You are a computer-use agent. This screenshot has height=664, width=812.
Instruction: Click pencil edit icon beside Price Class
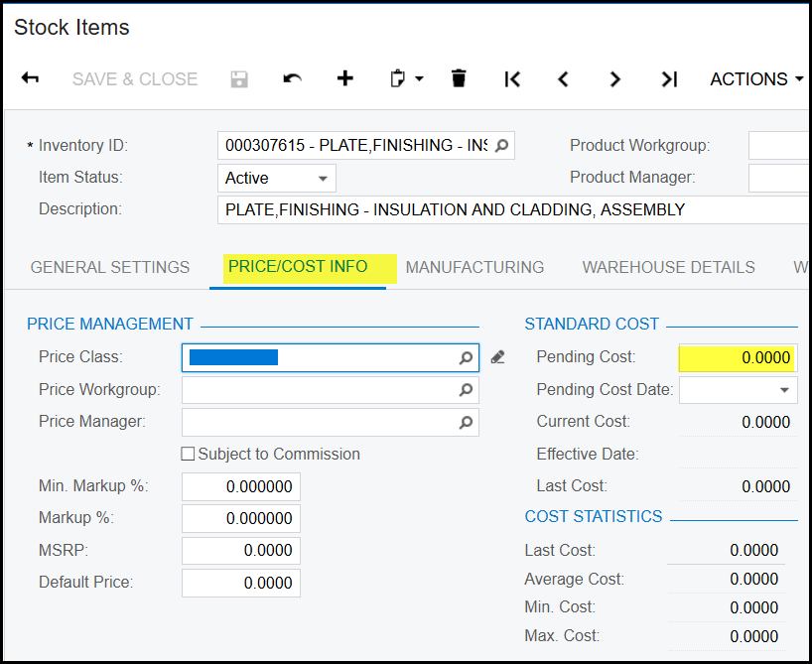[497, 357]
